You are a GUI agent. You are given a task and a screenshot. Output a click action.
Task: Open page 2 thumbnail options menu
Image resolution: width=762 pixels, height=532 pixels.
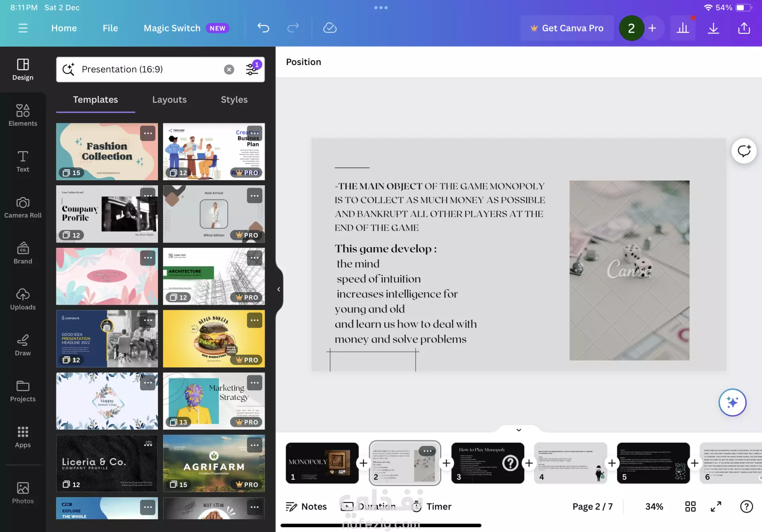pos(427,451)
